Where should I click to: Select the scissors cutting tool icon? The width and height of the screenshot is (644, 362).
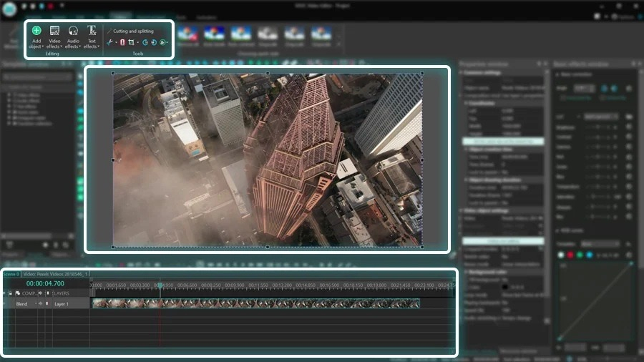(109, 42)
